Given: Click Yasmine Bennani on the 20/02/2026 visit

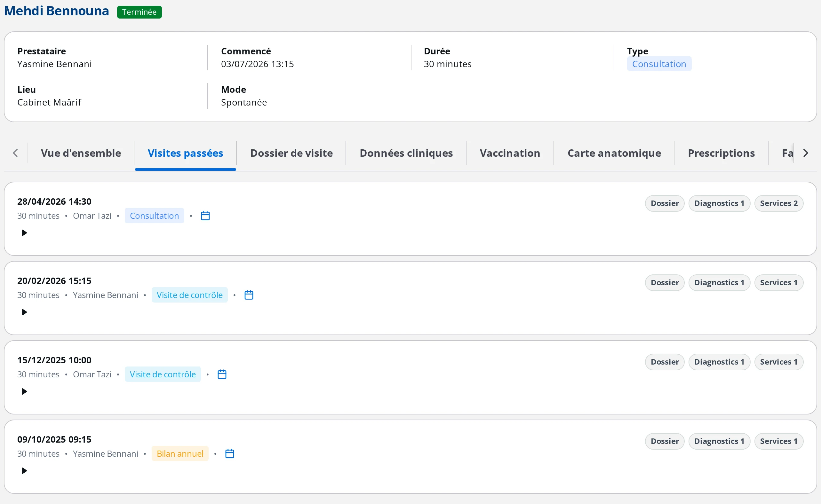Looking at the screenshot, I should point(105,295).
